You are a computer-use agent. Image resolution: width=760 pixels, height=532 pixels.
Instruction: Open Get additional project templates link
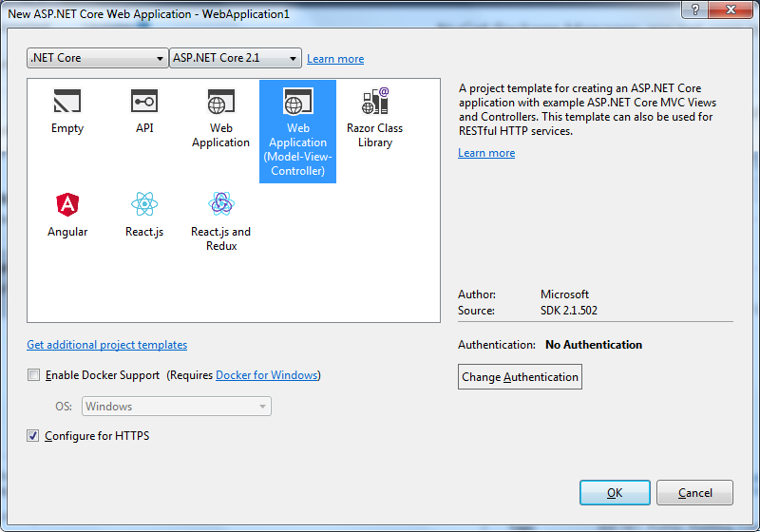click(106, 345)
